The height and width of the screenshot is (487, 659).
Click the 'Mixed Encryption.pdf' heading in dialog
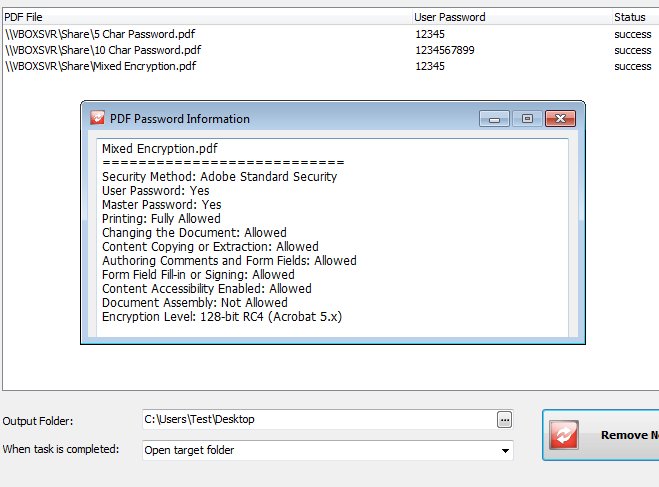[x=160, y=148]
